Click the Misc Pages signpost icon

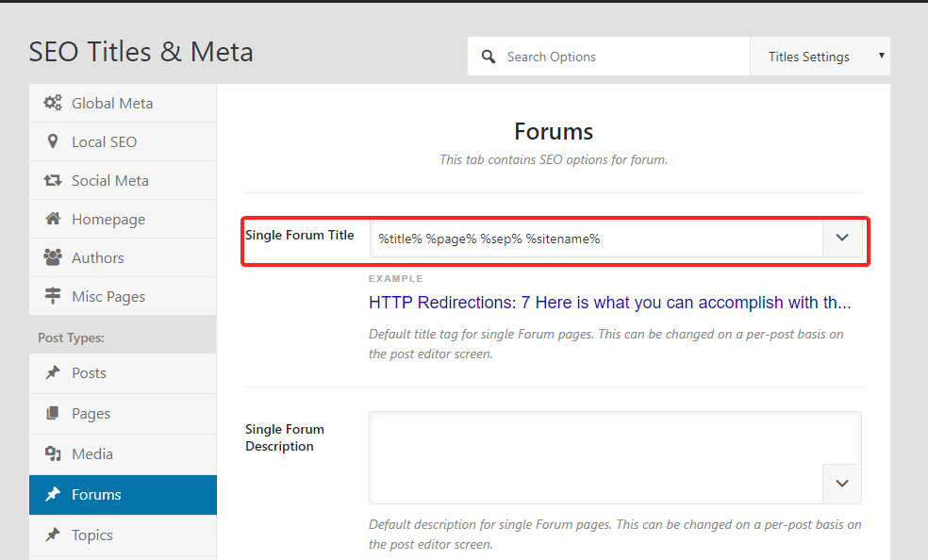[53, 296]
